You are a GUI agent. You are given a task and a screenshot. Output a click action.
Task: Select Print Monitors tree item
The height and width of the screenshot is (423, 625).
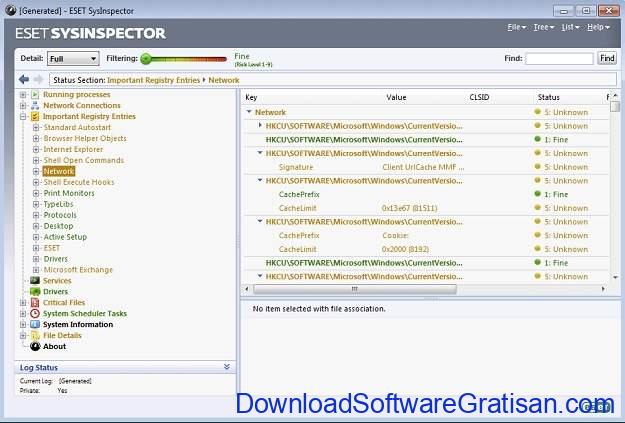69,193
